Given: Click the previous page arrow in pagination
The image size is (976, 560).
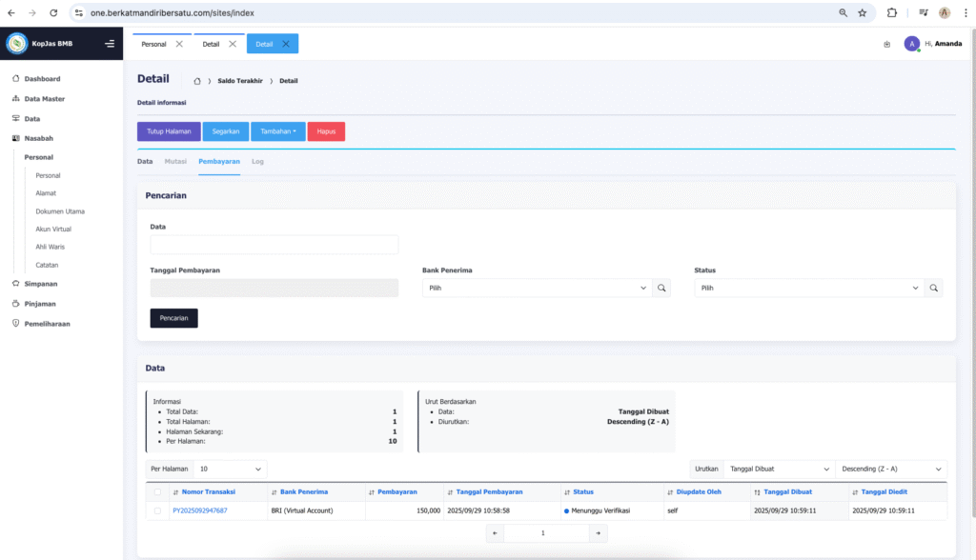Looking at the screenshot, I should [x=495, y=533].
